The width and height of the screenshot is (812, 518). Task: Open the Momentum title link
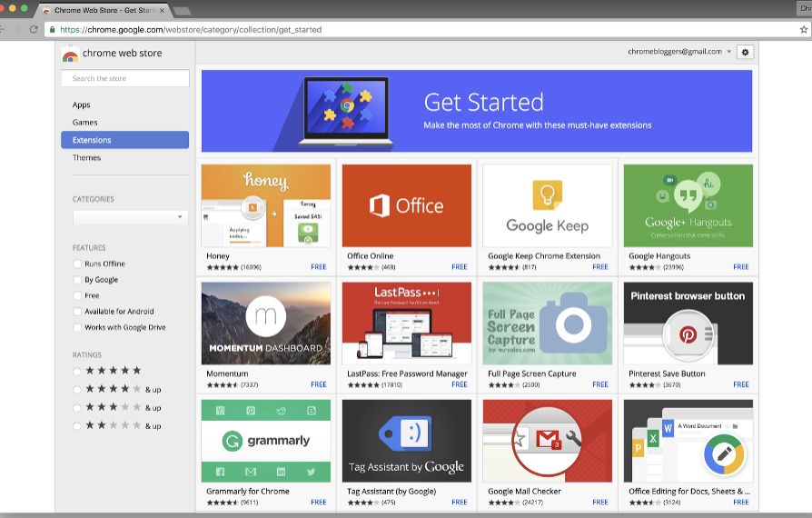(x=227, y=374)
